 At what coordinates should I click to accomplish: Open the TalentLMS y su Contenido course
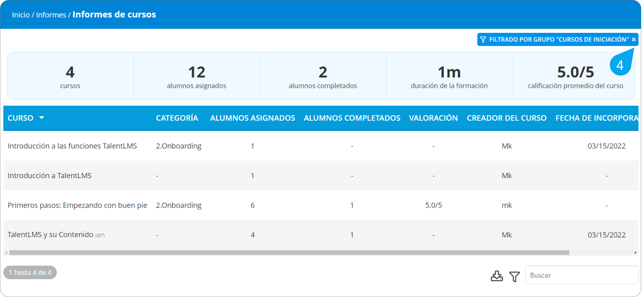(x=50, y=235)
